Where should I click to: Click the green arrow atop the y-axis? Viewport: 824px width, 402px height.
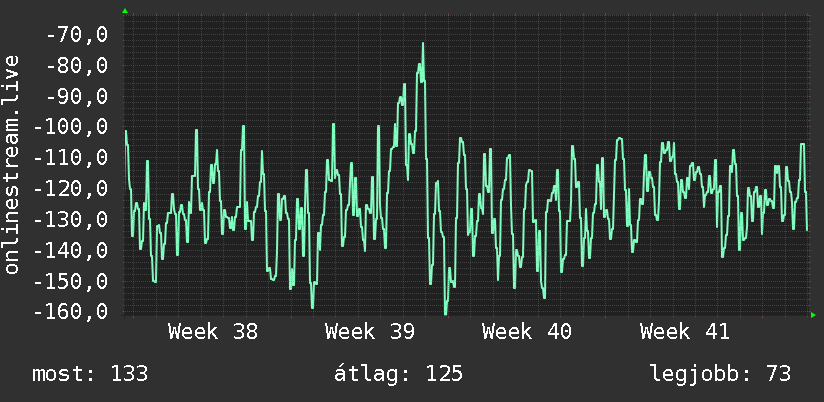[125, 11]
